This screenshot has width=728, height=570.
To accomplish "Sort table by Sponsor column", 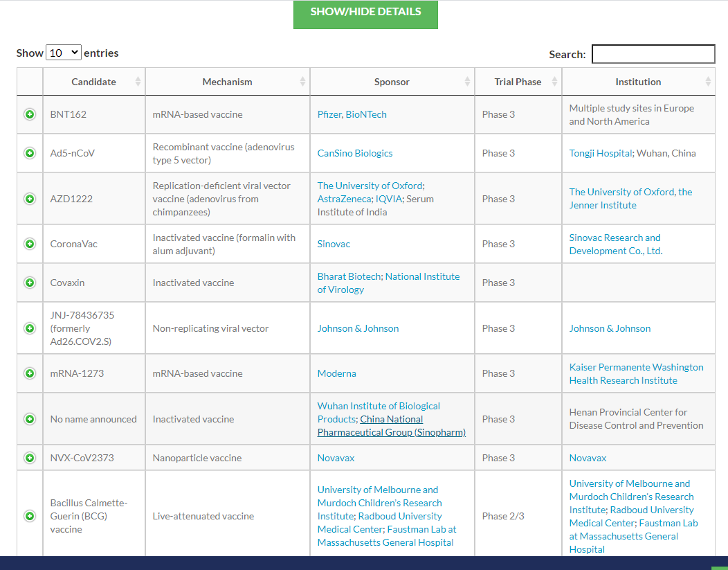I will click(392, 82).
